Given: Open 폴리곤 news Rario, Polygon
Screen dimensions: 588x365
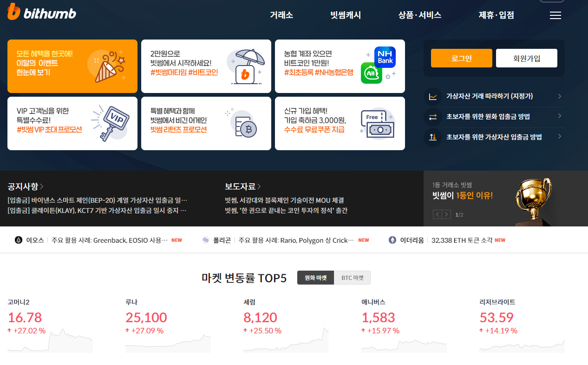Looking at the screenshot, I should coord(296,240).
